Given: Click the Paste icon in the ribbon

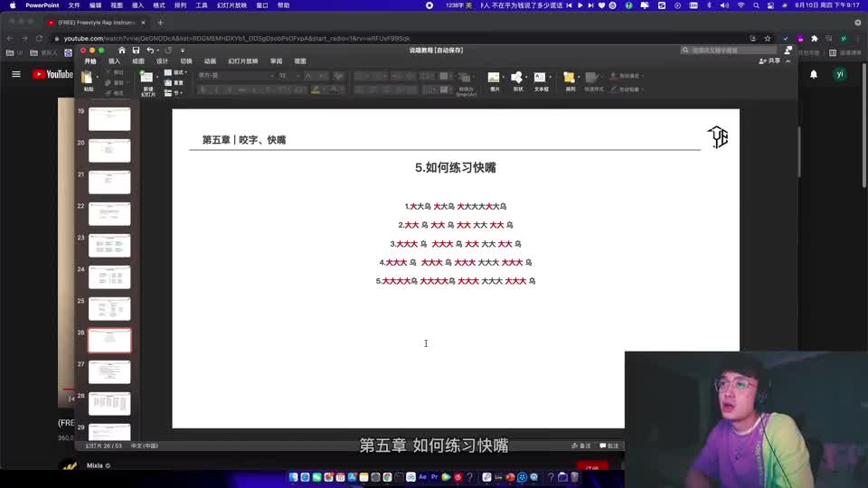Looking at the screenshot, I should [88, 78].
